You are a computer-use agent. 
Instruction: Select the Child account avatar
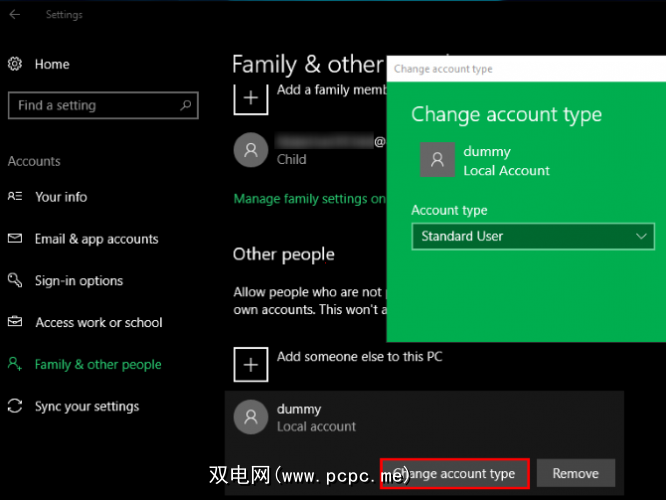click(250, 150)
